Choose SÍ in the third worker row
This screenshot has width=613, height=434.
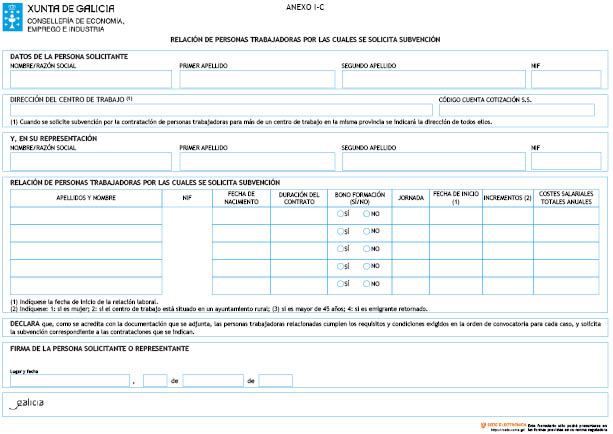342,248
